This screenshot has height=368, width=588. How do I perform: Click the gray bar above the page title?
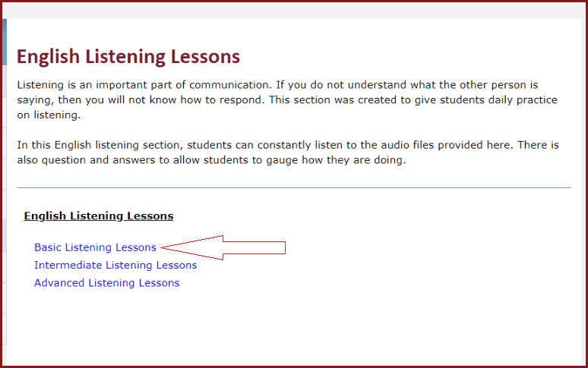293,10
